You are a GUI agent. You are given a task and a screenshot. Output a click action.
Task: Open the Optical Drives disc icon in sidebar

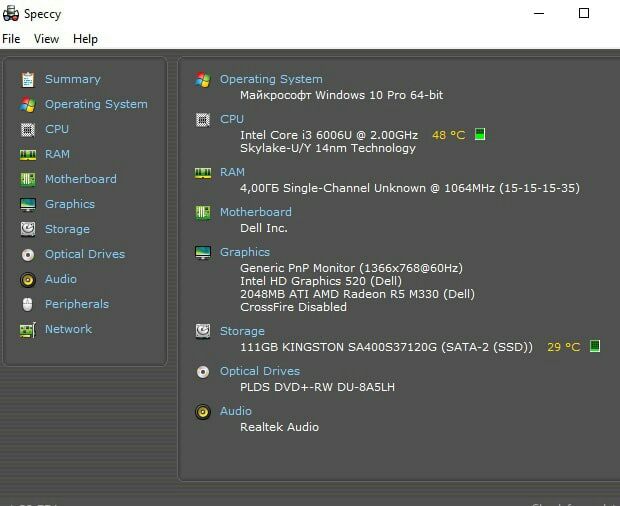click(28, 255)
